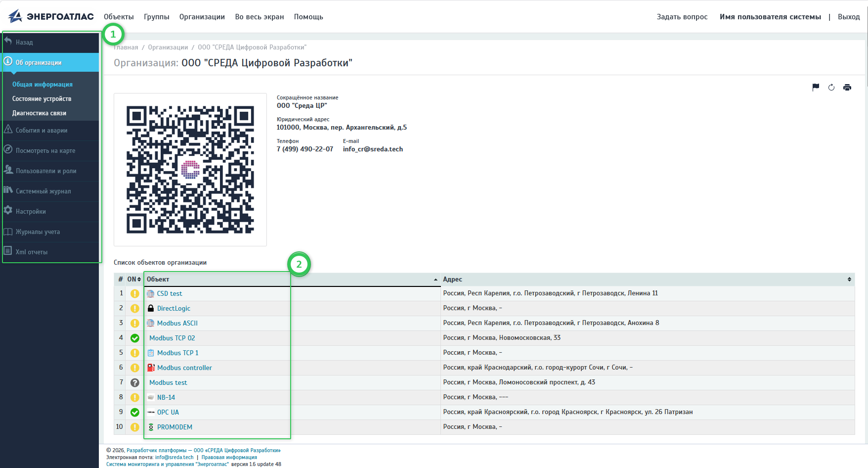Sort by the Адрес column header
This screenshot has height=468, width=868.
(647, 280)
